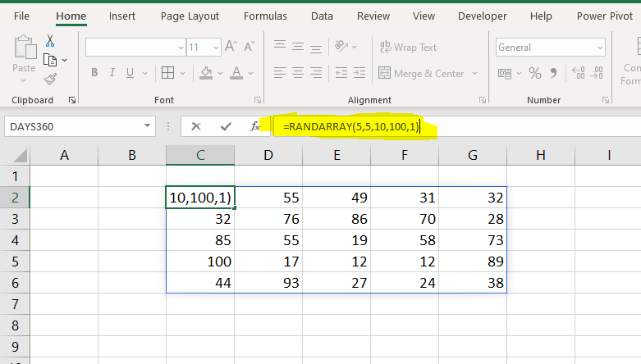
Task: Open the General number format dropdown
Action: [x=600, y=48]
